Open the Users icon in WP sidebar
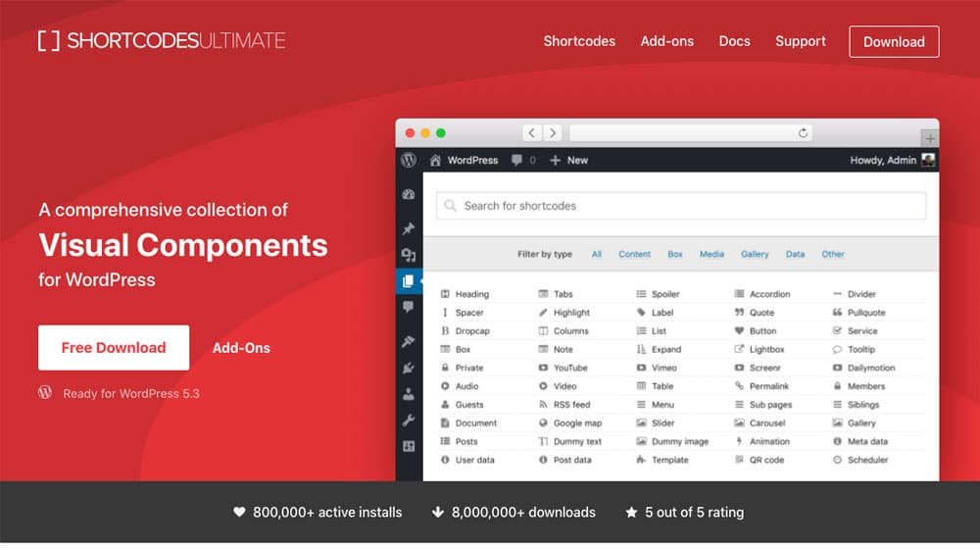This screenshot has height=549, width=980. point(409,394)
